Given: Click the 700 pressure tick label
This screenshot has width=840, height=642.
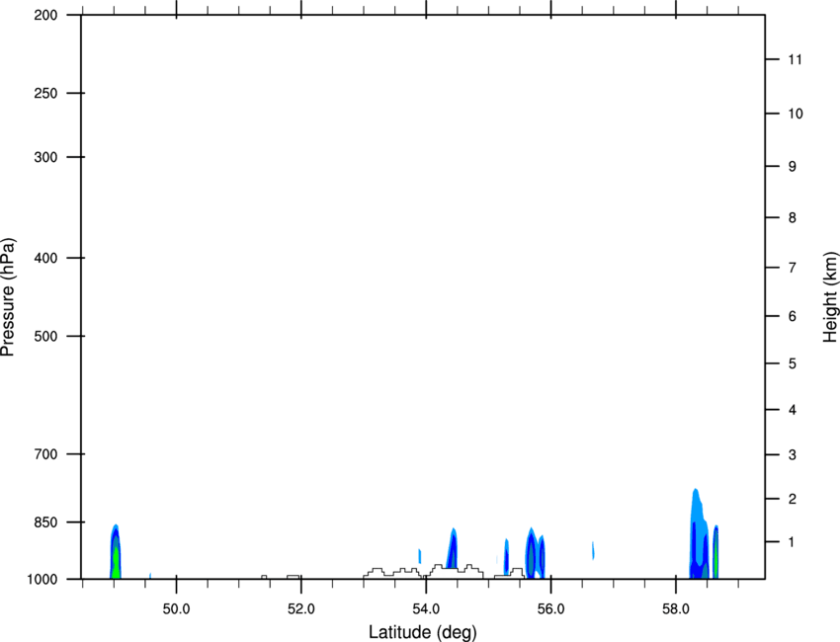Looking at the screenshot, I should pyautogui.click(x=46, y=454).
